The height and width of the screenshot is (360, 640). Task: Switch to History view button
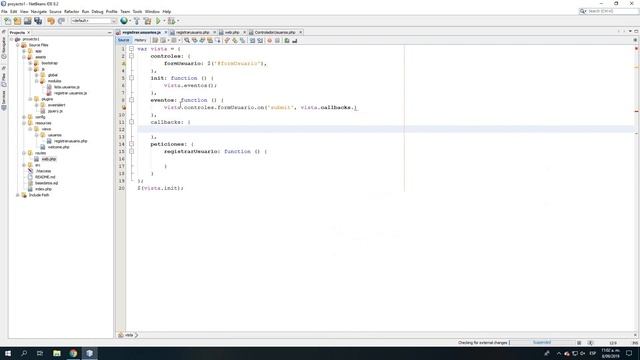click(x=140, y=40)
